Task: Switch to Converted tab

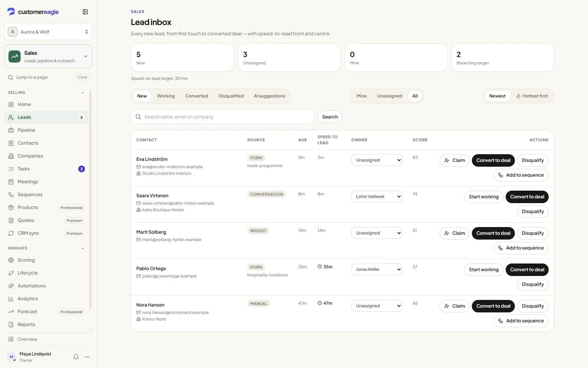Action: (x=197, y=96)
